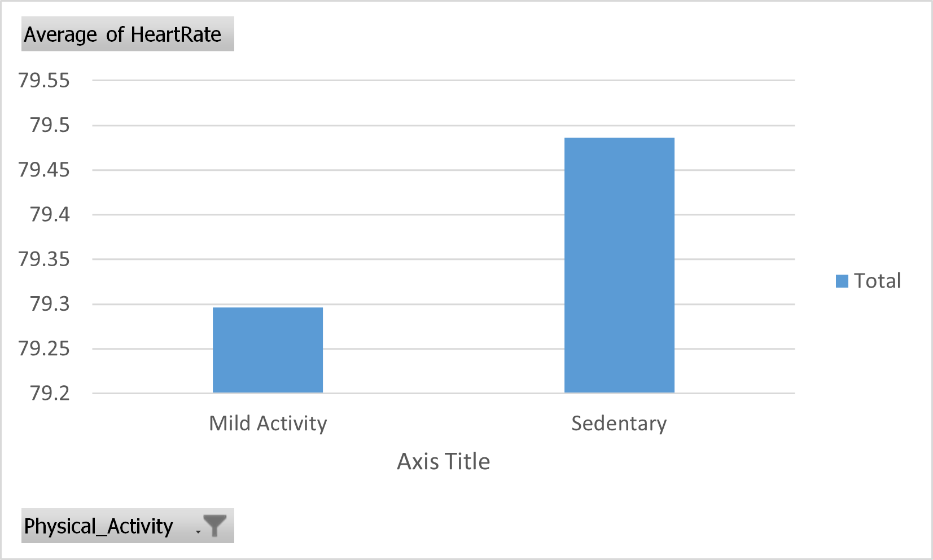Click the gap between the two bars

pos(443,361)
